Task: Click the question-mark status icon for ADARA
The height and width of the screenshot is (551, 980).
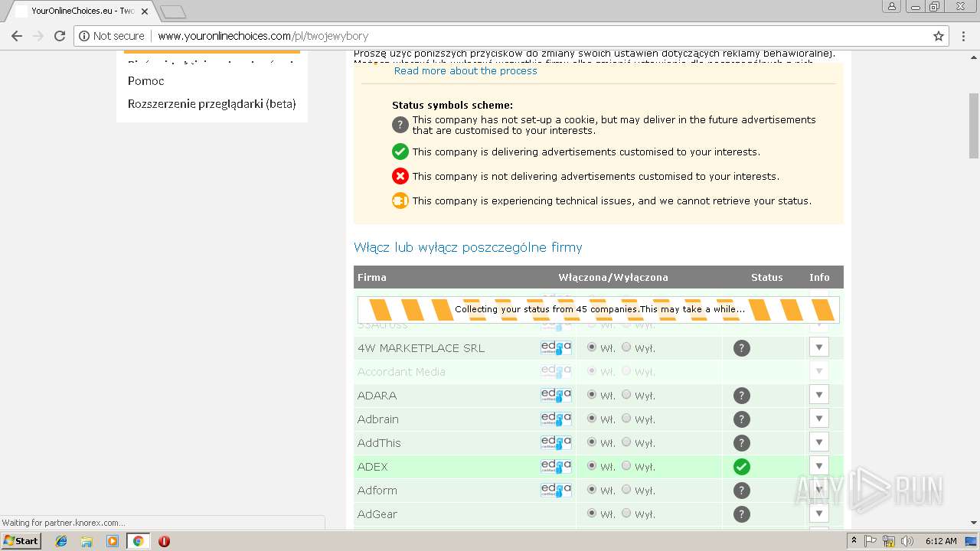Action: pos(741,396)
